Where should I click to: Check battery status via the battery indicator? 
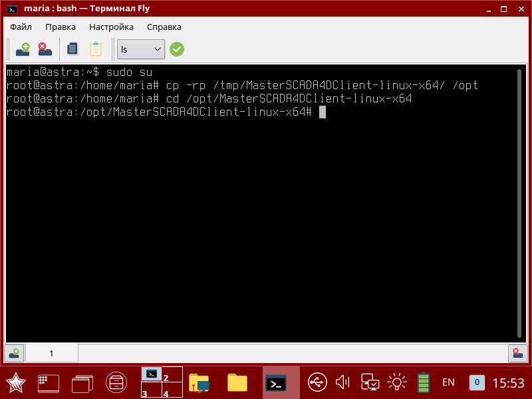423,382
